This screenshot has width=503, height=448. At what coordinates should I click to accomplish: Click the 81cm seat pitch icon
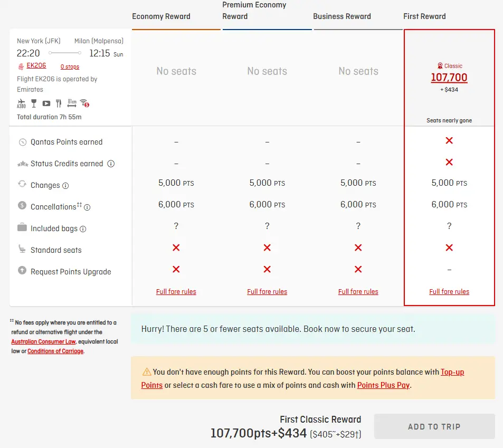(x=72, y=103)
